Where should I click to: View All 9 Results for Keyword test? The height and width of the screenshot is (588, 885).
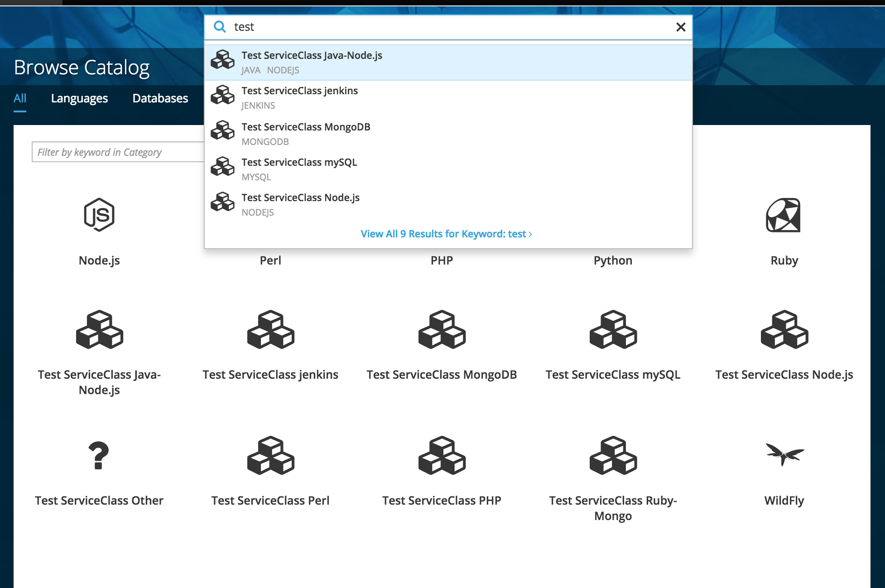448,234
